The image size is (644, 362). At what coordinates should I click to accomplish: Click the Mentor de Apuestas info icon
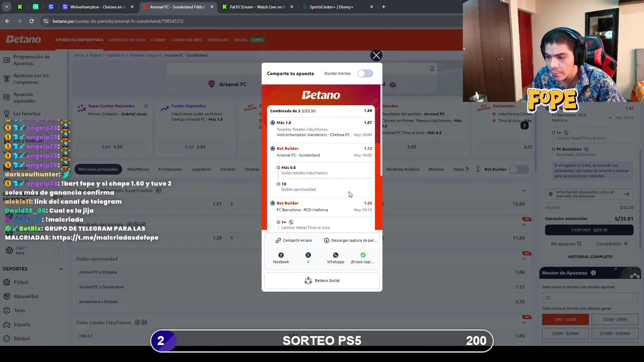click(x=593, y=273)
